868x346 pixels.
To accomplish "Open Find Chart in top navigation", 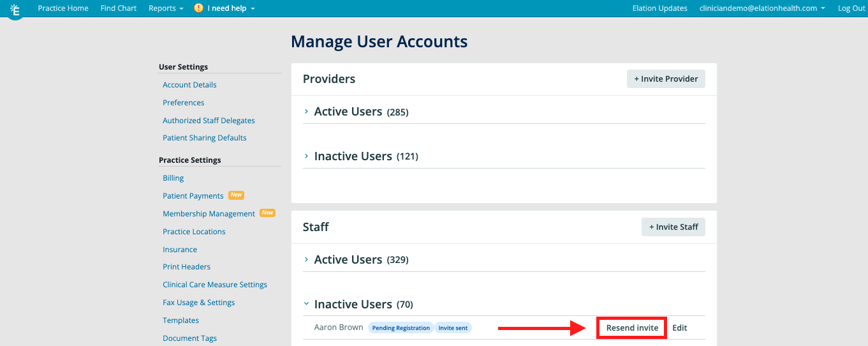I will coord(119,8).
